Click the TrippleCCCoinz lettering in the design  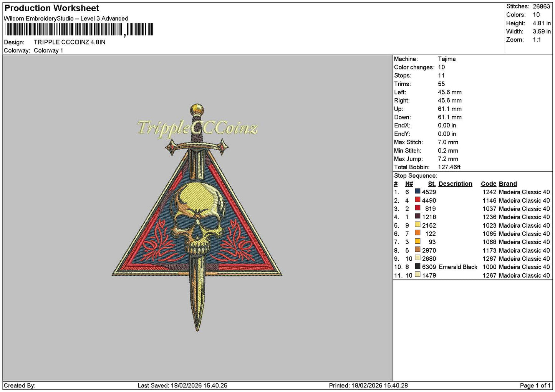point(197,128)
